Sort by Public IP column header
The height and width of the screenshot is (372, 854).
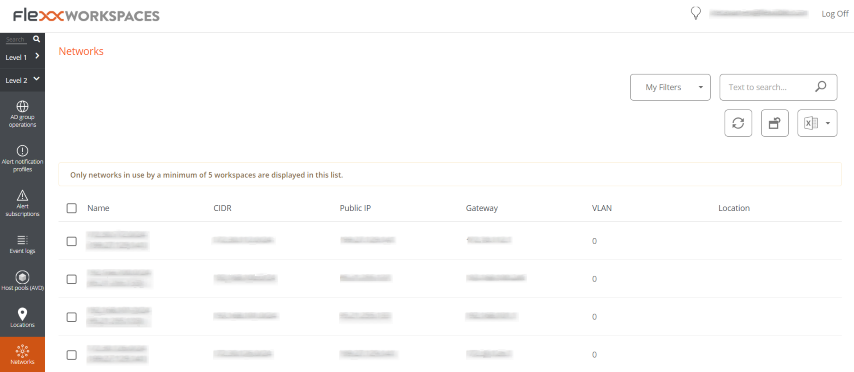pyautogui.click(x=355, y=208)
